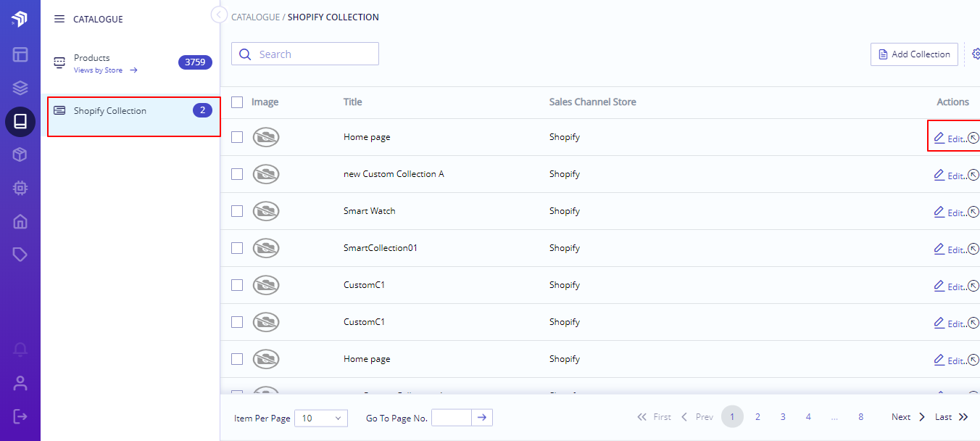Open Products via the sidebar menu
The width and height of the screenshot is (980, 441).
[91, 58]
